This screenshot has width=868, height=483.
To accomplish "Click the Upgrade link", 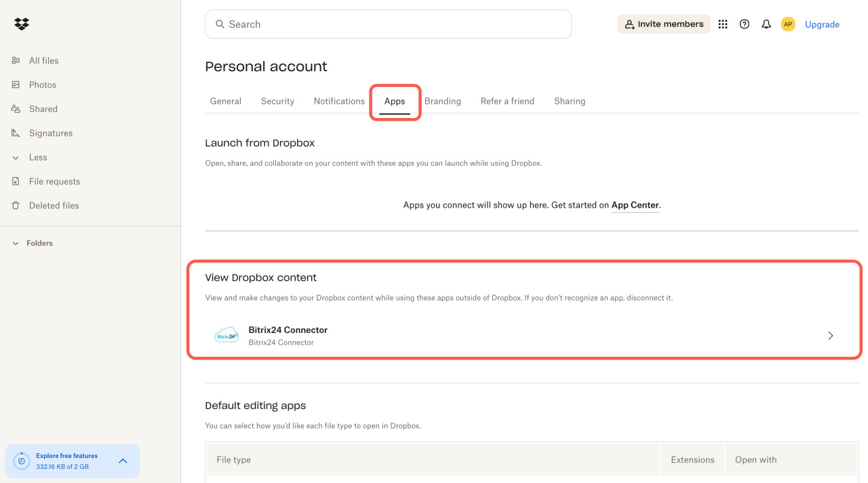I will (x=822, y=24).
